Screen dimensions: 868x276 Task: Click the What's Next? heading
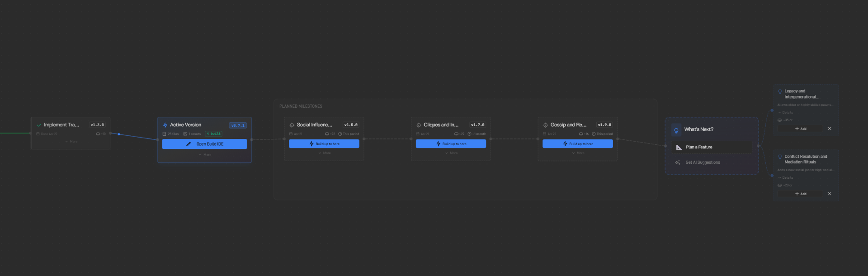pyautogui.click(x=698, y=129)
